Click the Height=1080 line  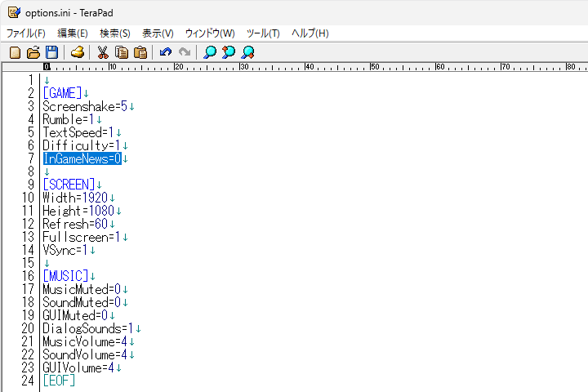(78, 211)
